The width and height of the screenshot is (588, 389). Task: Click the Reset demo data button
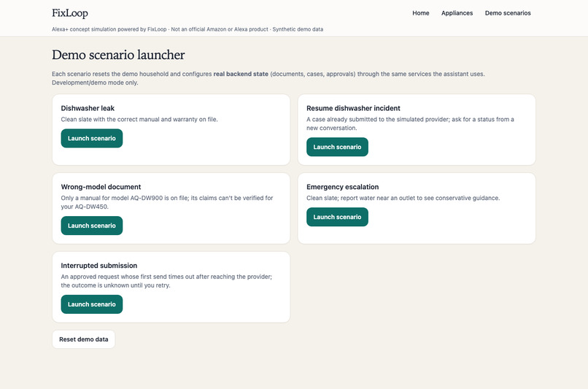84,339
